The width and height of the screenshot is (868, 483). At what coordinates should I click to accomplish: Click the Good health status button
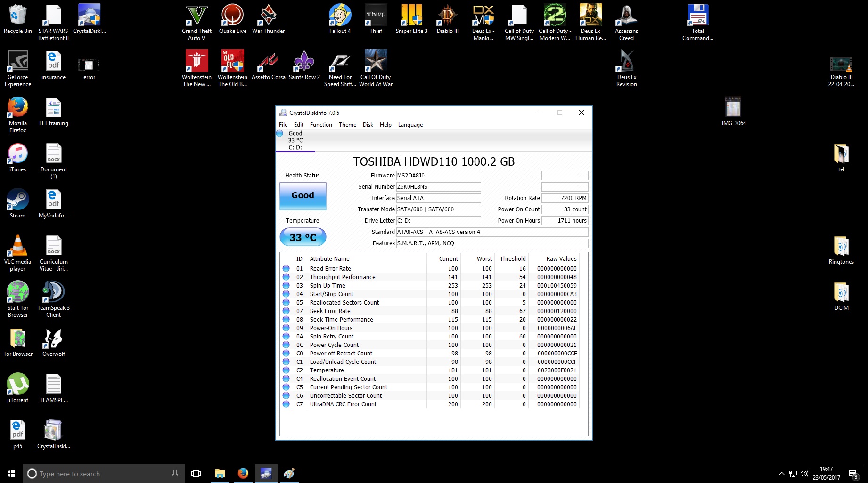303,196
